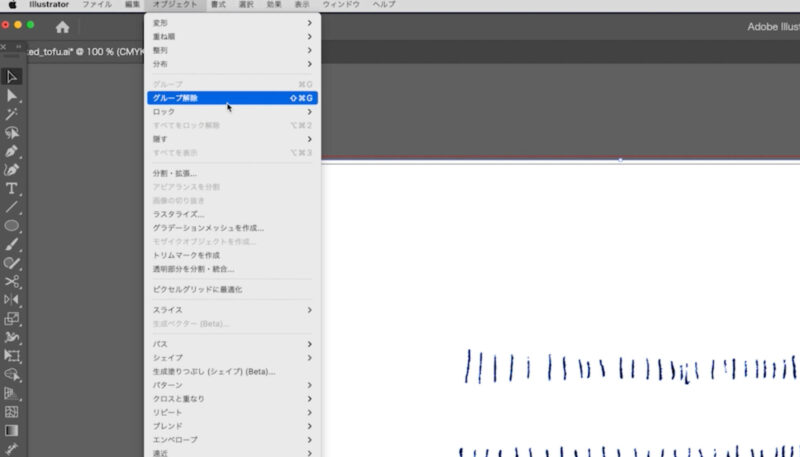Pick the Magic Wand tool

pos(12,114)
